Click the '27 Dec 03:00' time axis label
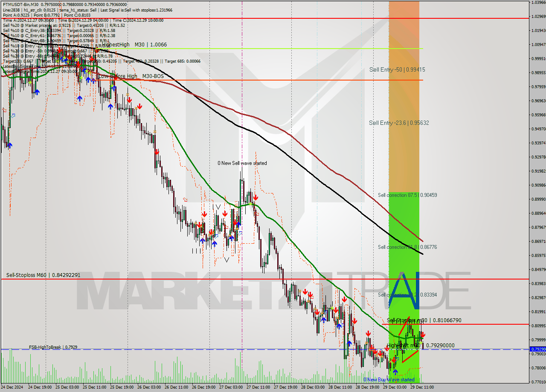Image resolution: width=546 pixels, height=392 pixels. (231, 388)
